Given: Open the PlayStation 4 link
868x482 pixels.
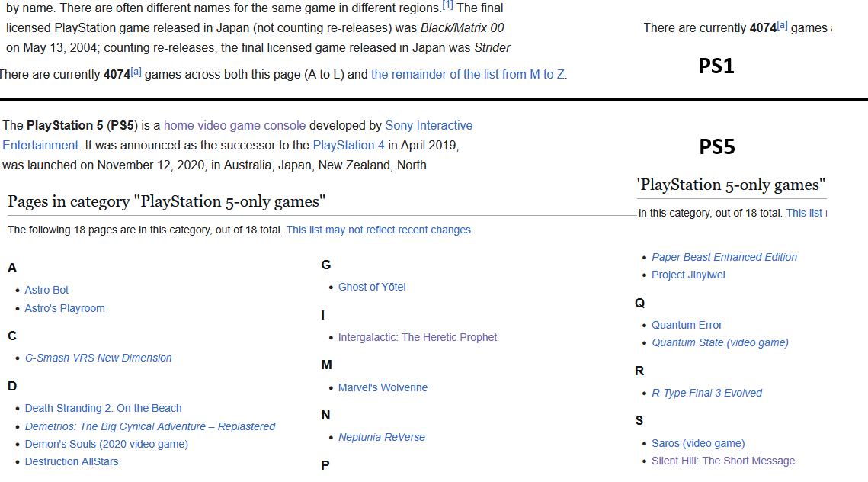Looking at the screenshot, I should (x=348, y=145).
